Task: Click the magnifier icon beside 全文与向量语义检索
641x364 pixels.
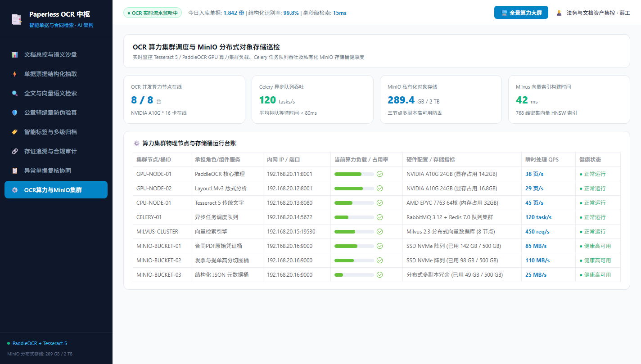Action: click(x=15, y=93)
